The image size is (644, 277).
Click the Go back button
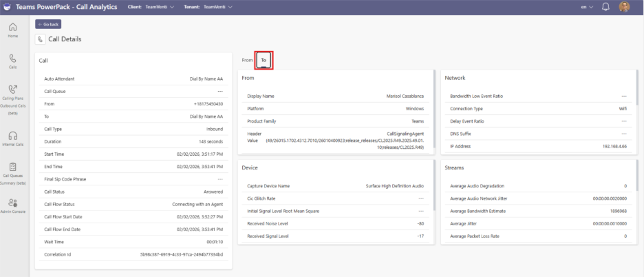pyautogui.click(x=48, y=24)
